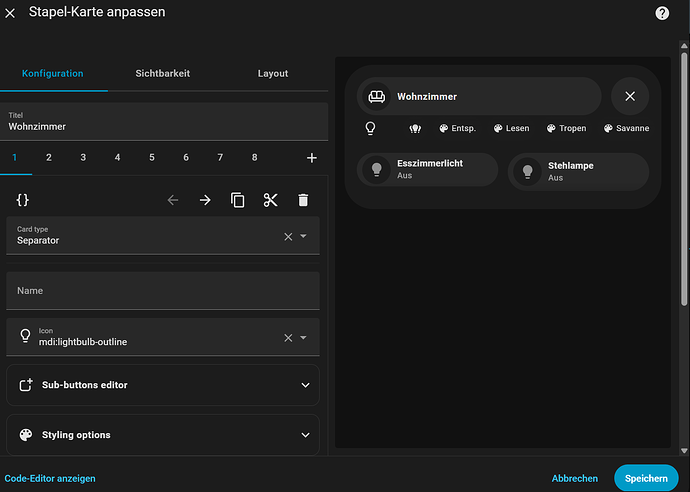The height and width of the screenshot is (492, 690).
Task: Click the scissors cut icon
Action: [270, 200]
